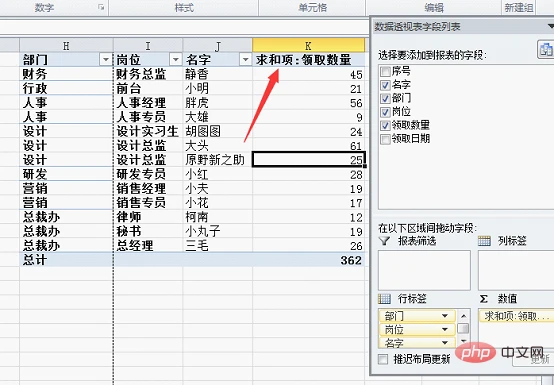Select column H header
Viewport: 554px width, 385px height.
(66, 45)
